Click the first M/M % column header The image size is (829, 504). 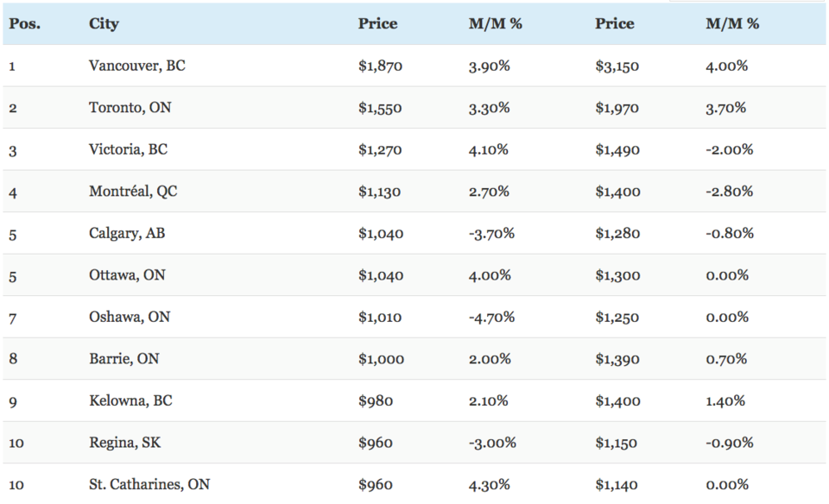pos(495,24)
